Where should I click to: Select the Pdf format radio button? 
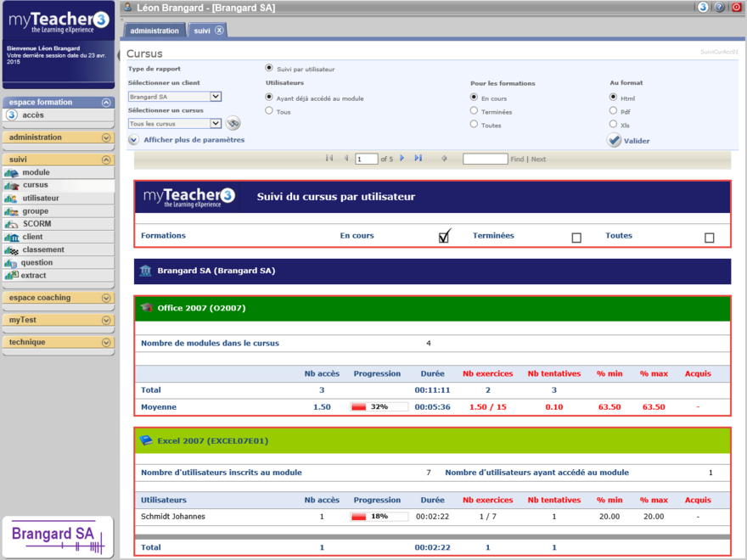(613, 111)
